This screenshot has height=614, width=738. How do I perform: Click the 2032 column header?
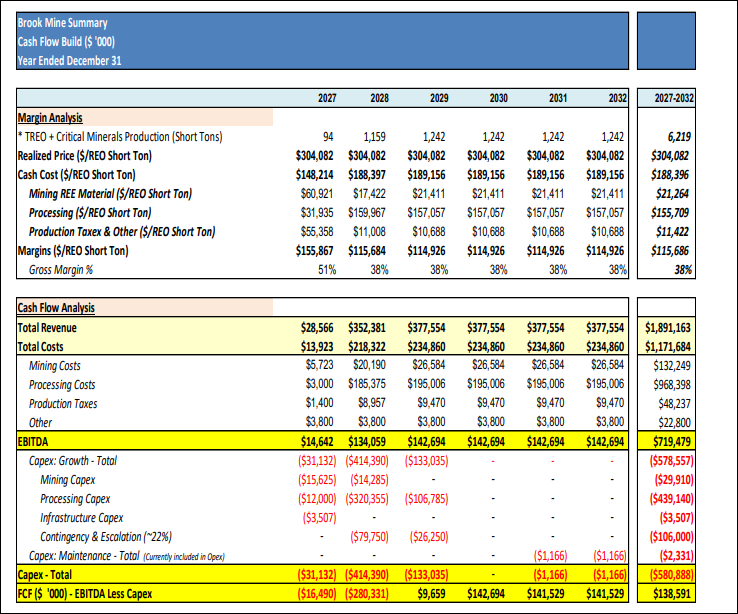click(618, 98)
